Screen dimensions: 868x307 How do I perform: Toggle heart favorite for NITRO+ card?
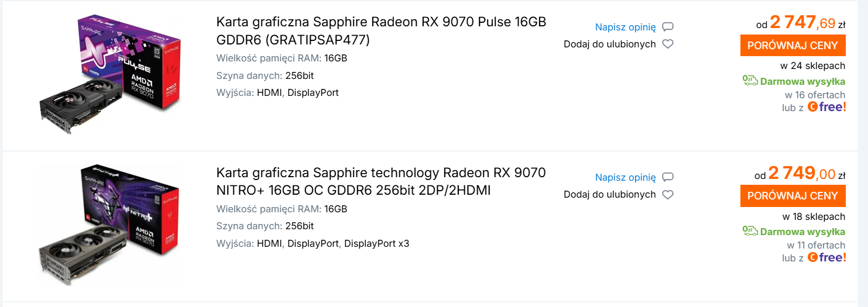click(x=668, y=195)
